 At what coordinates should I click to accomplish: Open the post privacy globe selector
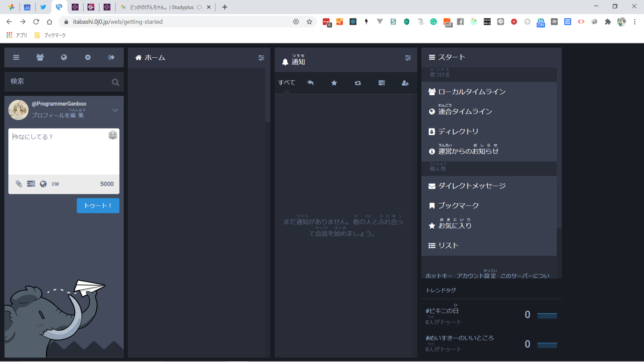coord(43,184)
